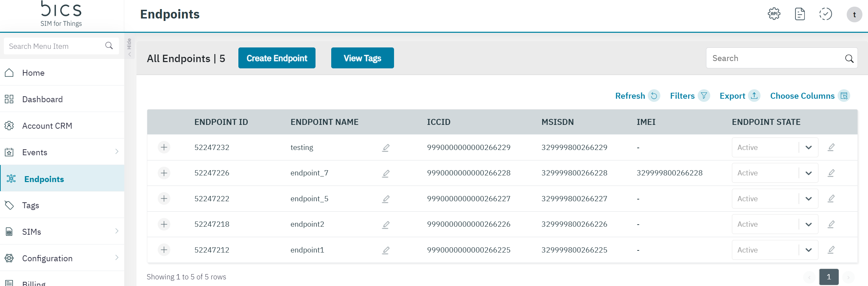The width and height of the screenshot is (868, 286).
Task: Open Filters funnel icon
Action: tap(704, 96)
